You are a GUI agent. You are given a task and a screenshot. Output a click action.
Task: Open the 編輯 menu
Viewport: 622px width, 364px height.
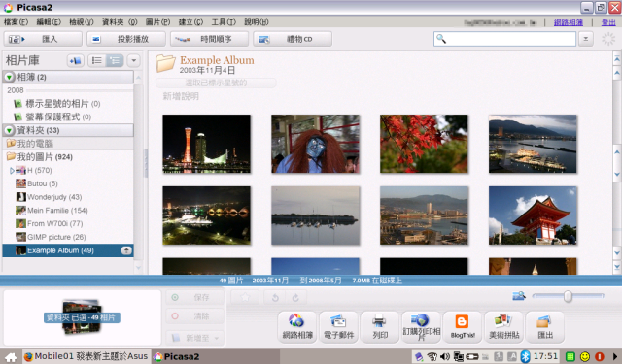pos(49,22)
